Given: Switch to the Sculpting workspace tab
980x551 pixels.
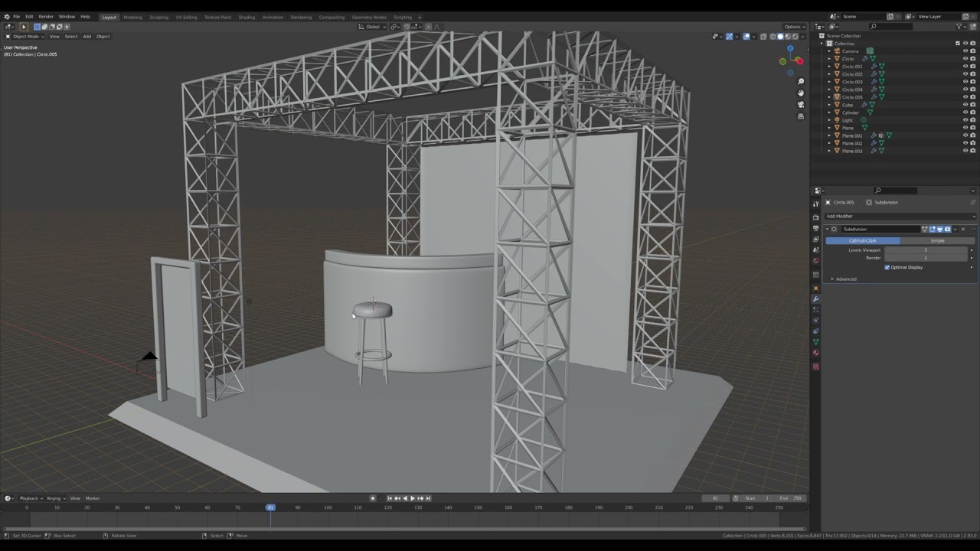Looking at the screenshot, I should [x=158, y=17].
